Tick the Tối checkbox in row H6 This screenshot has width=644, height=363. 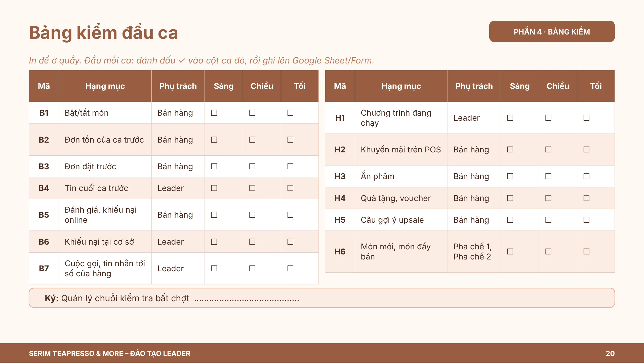(x=586, y=251)
